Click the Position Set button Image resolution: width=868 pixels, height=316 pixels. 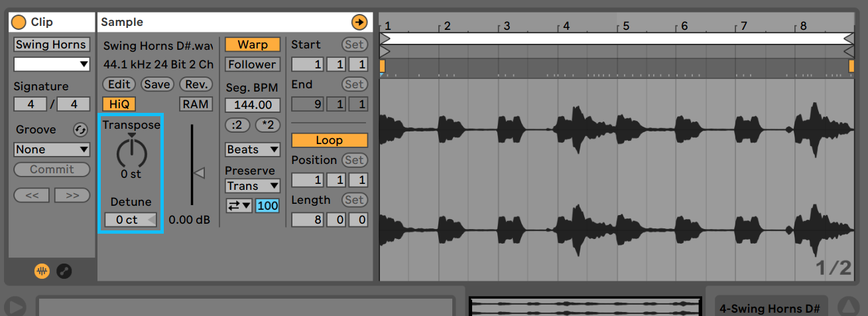pos(354,160)
